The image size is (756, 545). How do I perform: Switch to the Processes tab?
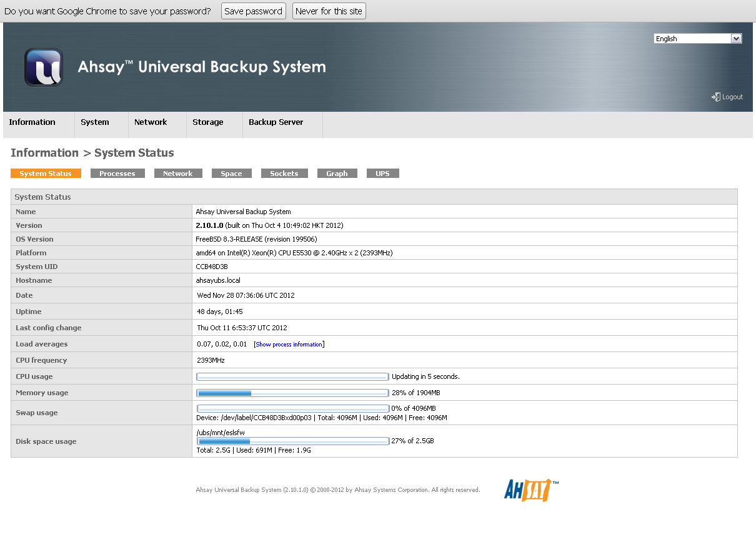pyautogui.click(x=117, y=174)
